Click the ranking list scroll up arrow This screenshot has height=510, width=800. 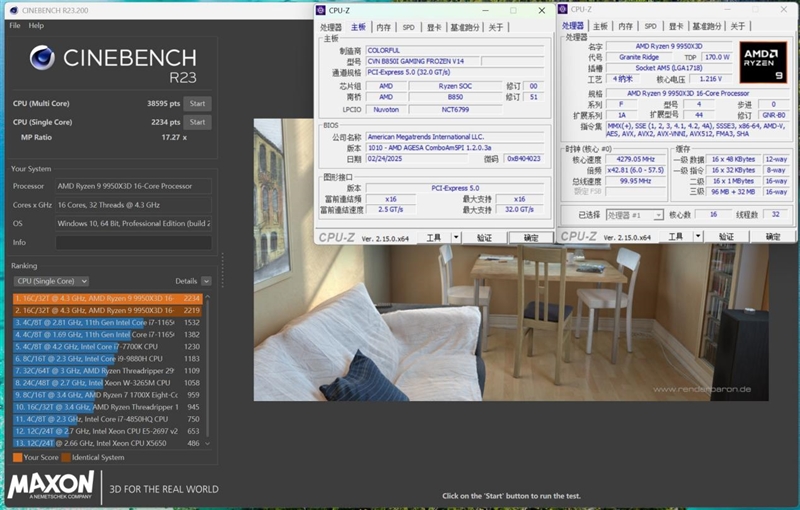(207, 296)
